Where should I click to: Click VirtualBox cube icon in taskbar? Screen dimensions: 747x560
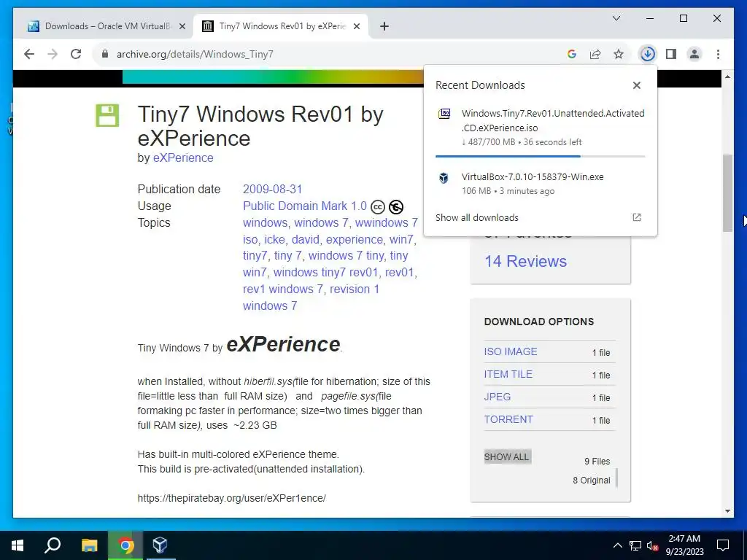160,545
